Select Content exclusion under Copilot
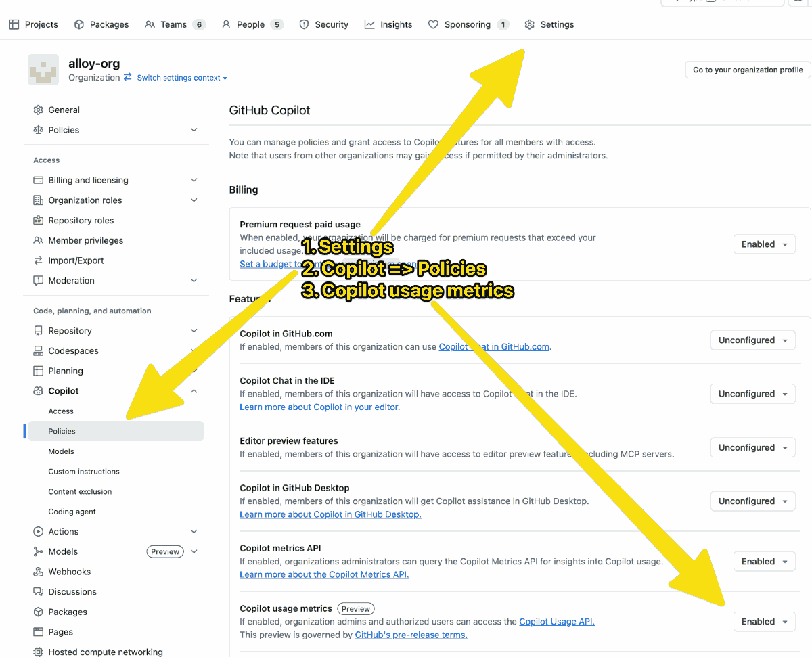Image resolution: width=812 pixels, height=657 pixels. click(x=80, y=492)
